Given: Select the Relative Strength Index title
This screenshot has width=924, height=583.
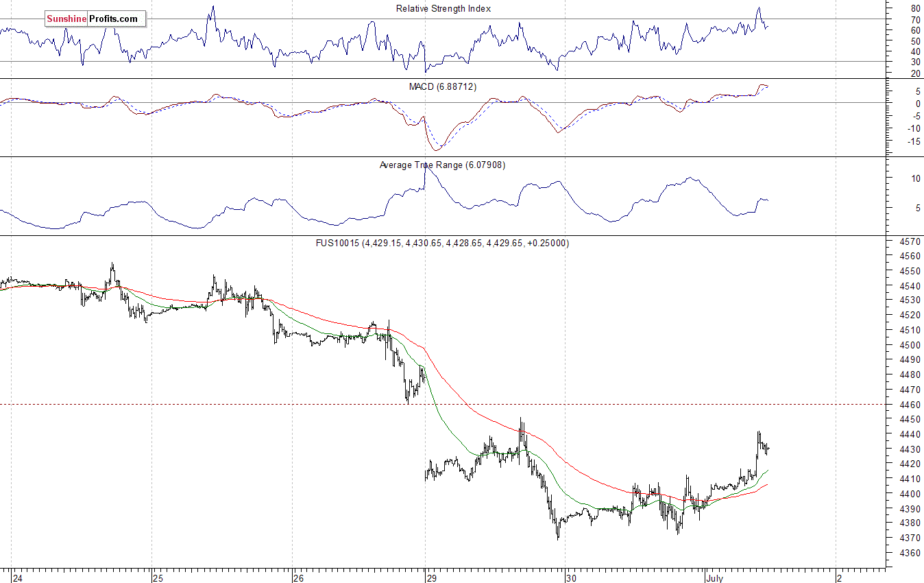Looking at the screenshot, I should point(443,8).
